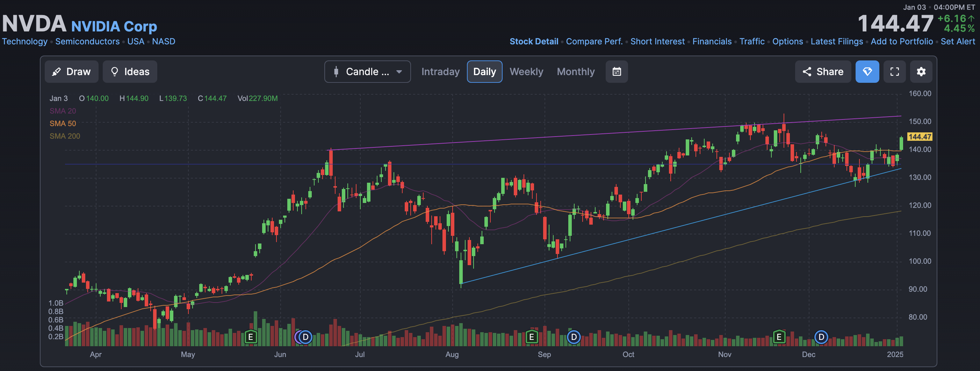
Task: Open the calendar date range icon
Action: (617, 72)
